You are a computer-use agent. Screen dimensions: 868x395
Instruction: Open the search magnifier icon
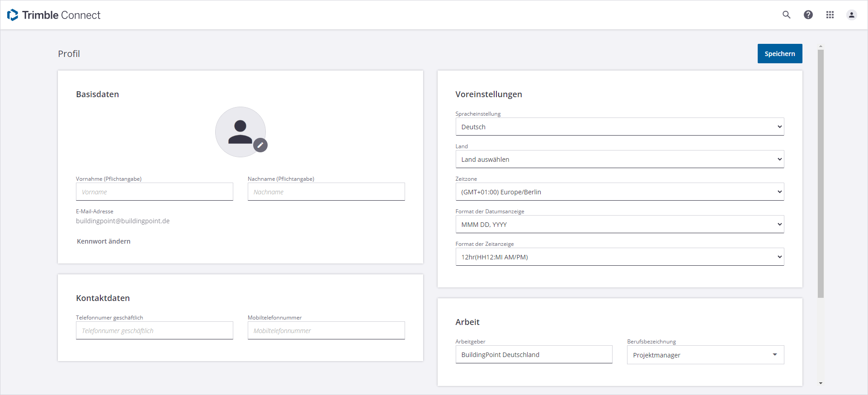point(787,15)
